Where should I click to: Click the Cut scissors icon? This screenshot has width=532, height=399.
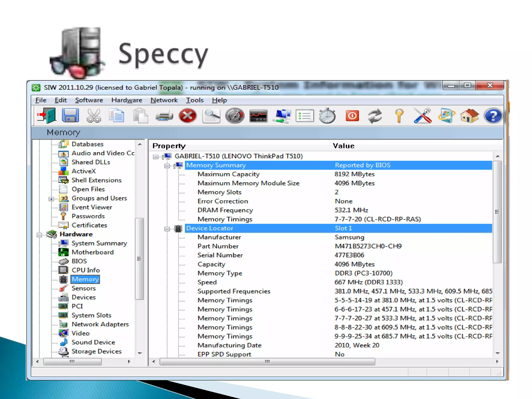click(x=94, y=116)
